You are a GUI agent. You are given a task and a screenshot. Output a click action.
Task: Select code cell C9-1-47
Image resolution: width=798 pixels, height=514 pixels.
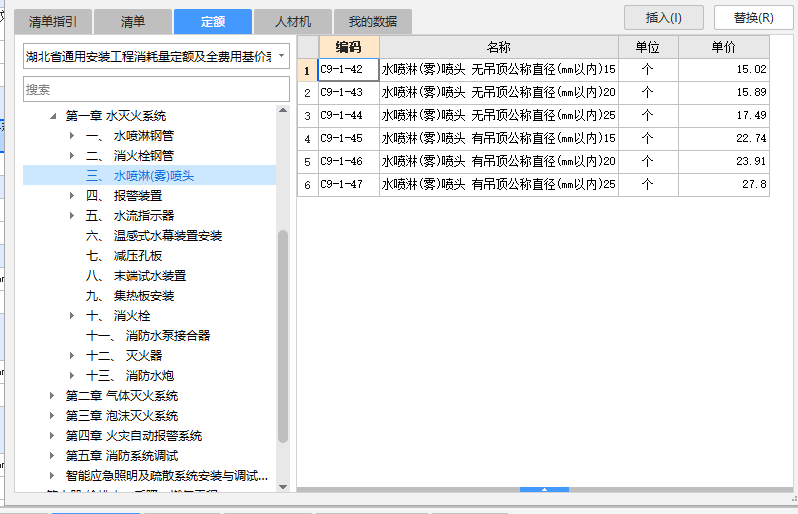(349, 184)
